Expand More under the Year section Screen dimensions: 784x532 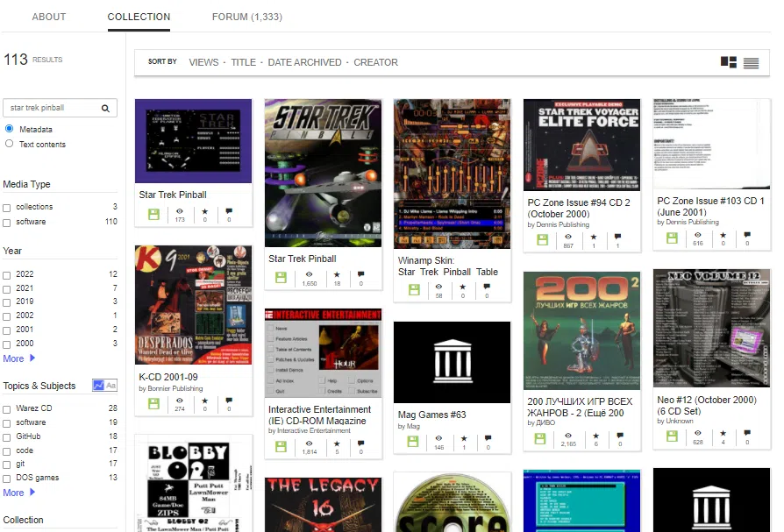tap(16, 358)
